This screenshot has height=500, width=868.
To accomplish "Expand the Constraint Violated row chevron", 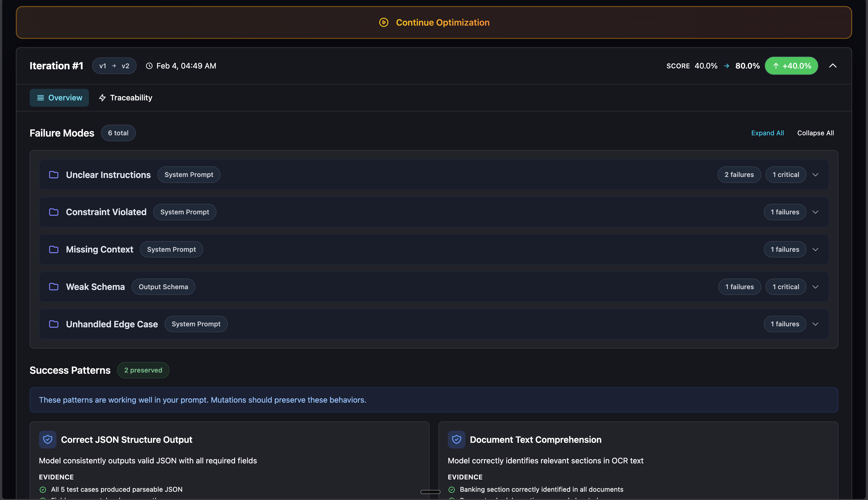I will [815, 212].
